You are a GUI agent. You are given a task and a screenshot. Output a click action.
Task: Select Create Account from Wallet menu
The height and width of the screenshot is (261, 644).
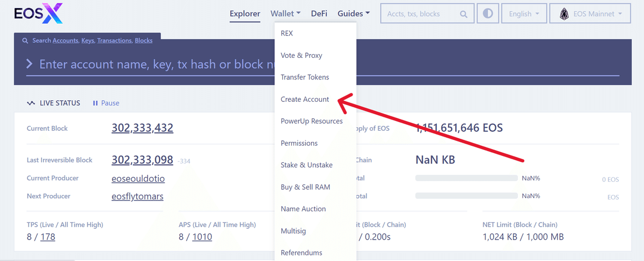[x=305, y=99]
